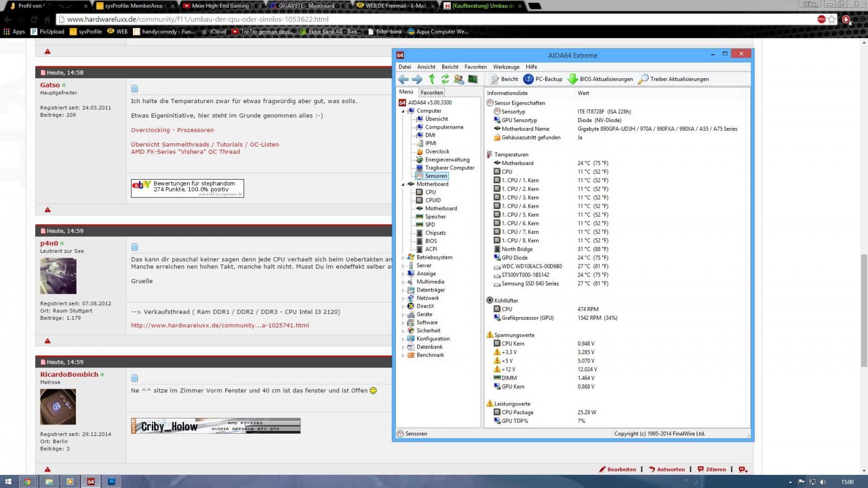Image resolution: width=868 pixels, height=488 pixels.
Task: Collapse the Motherboard tree node
Action: coord(403,184)
